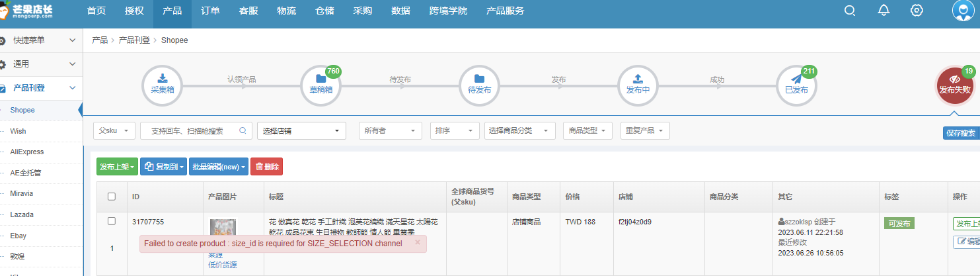
Task: Click the 发布中 step circle
Action: tap(638, 86)
